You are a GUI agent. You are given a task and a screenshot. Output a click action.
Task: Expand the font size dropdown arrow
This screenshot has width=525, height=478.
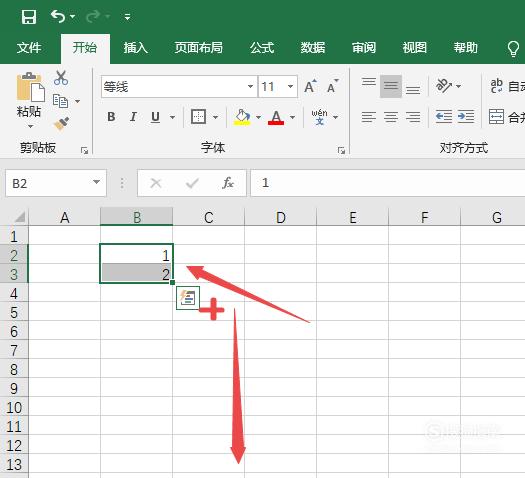coord(290,87)
